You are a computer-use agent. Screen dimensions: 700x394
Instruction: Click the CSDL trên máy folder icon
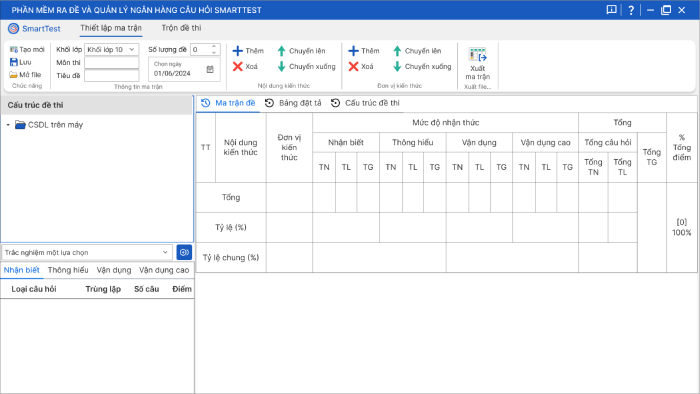pos(20,124)
